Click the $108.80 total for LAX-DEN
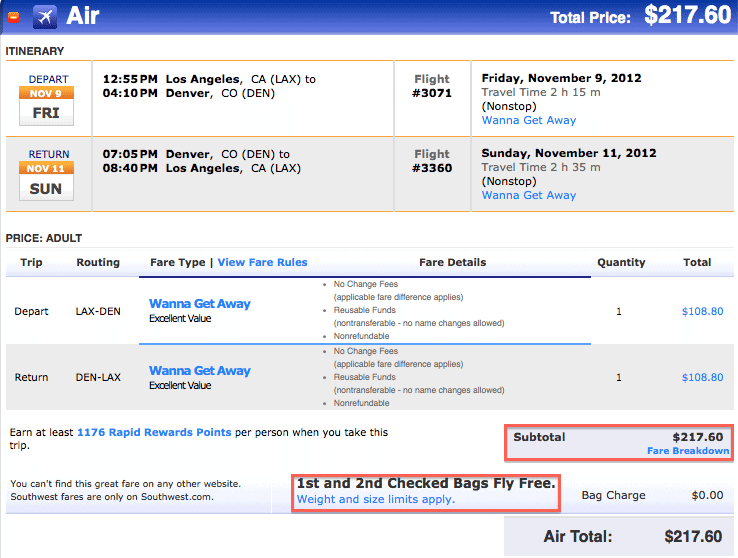Screen dimensions: 738x558 point(702,311)
